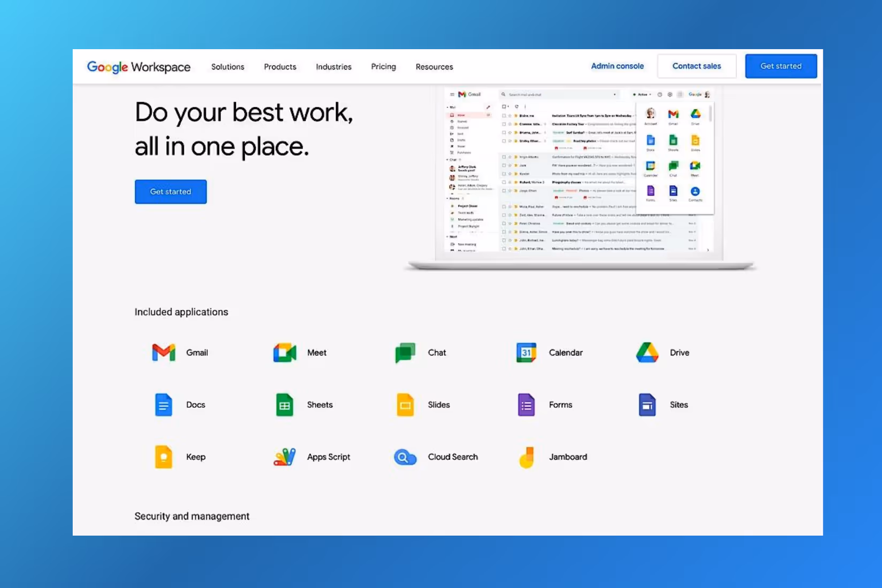The width and height of the screenshot is (882, 588).
Task: Open the Admin console link
Action: [617, 66]
